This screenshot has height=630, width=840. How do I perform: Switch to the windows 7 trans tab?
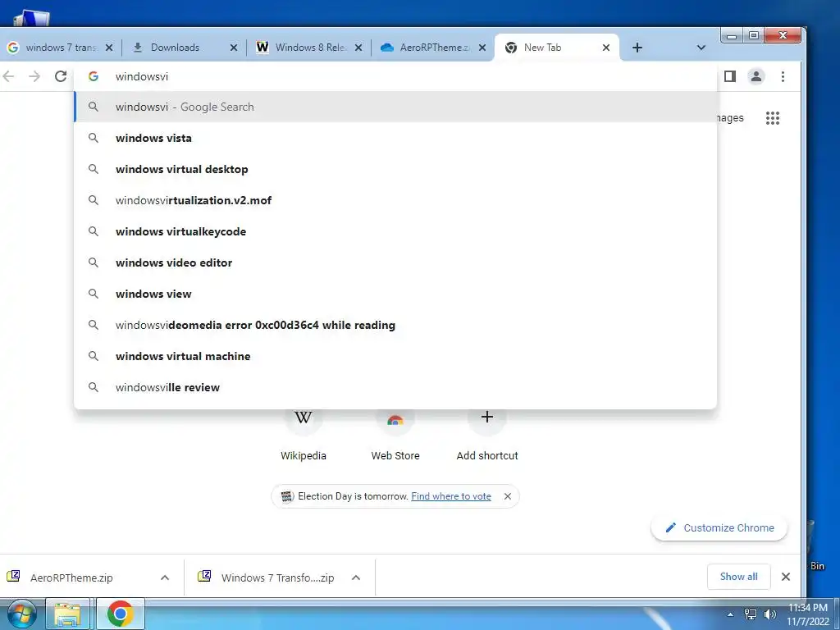pos(61,48)
